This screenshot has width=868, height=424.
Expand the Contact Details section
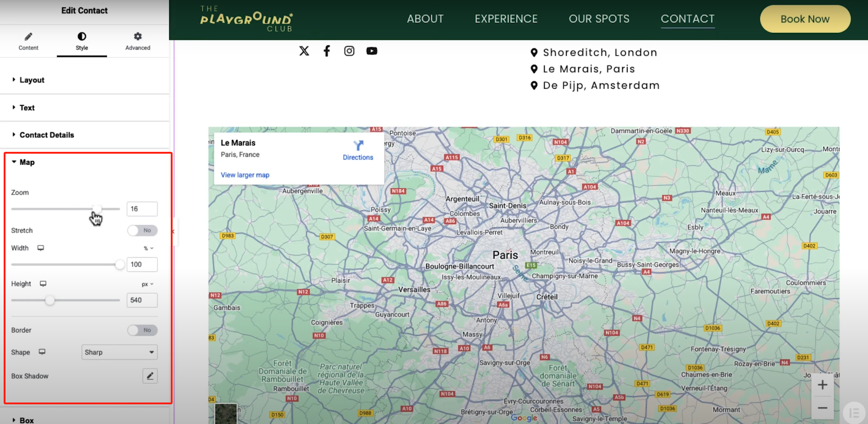point(46,135)
